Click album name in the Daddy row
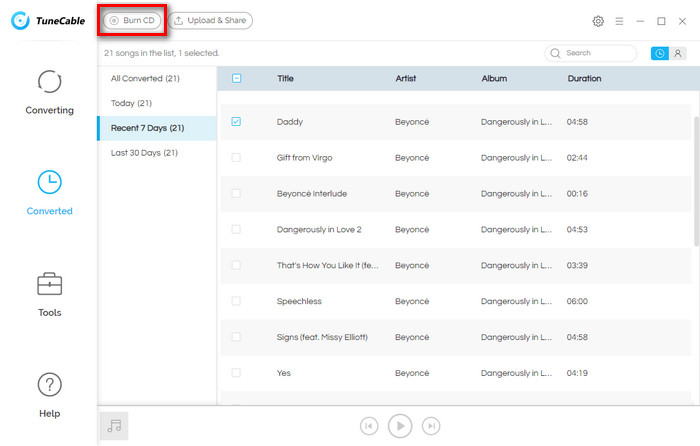The width and height of the screenshot is (700, 446). 517,122
